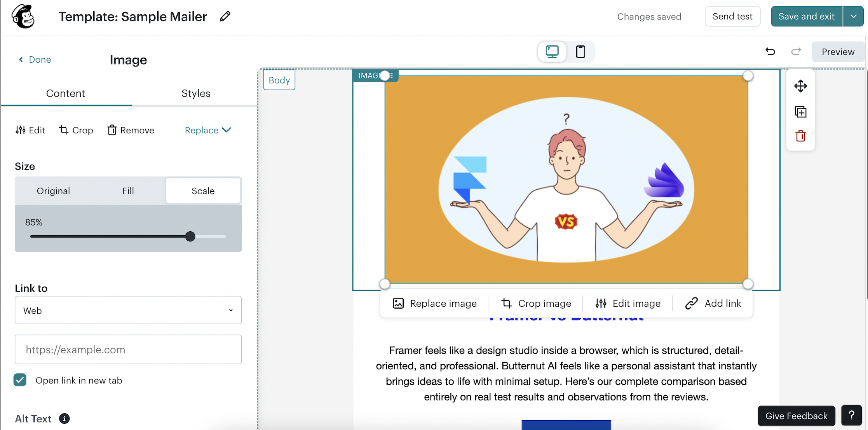868x430 pixels.
Task: Click the move block arrows icon
Action: click(800, 86)
